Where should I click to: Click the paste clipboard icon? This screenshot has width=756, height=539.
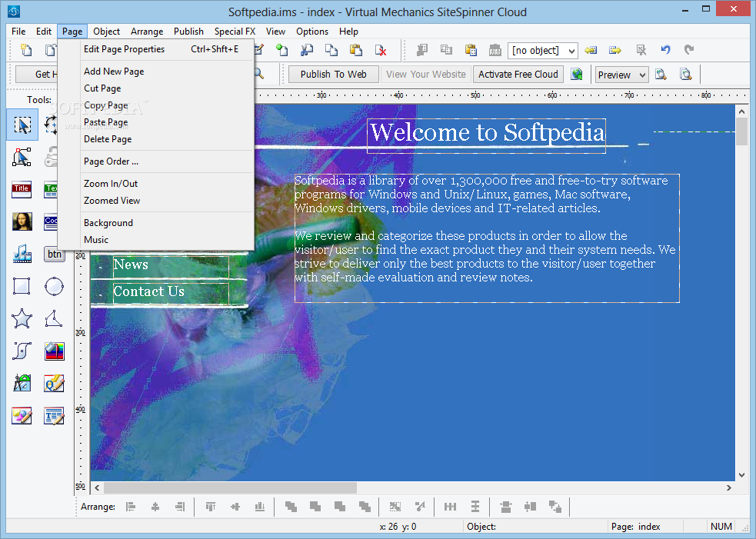(356, 50)
